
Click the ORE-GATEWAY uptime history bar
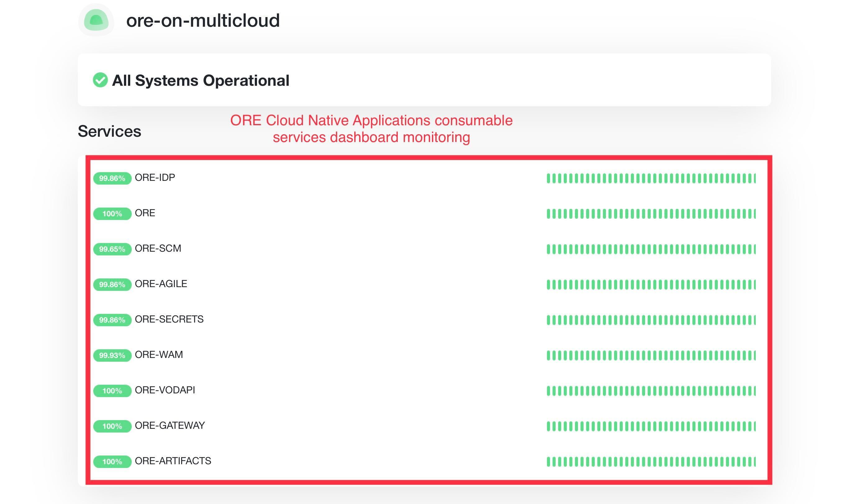tap(651, 426)
